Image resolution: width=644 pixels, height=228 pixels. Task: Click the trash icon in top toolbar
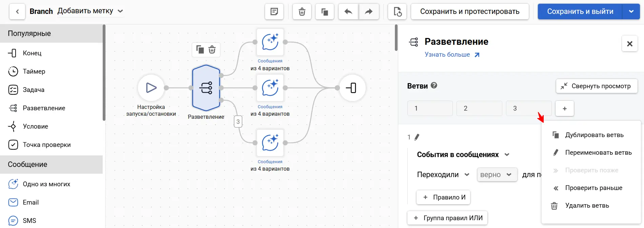click(302, 12)
